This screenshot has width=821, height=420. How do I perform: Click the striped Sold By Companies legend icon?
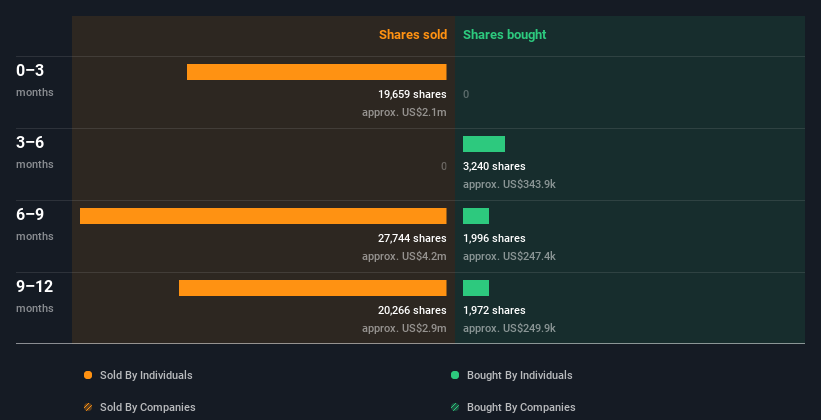(88, 407)
